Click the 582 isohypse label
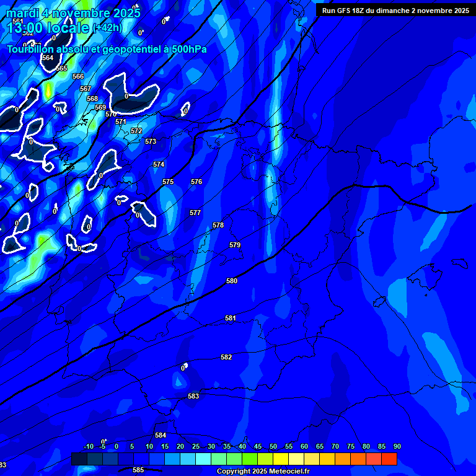 pos(226,358)
